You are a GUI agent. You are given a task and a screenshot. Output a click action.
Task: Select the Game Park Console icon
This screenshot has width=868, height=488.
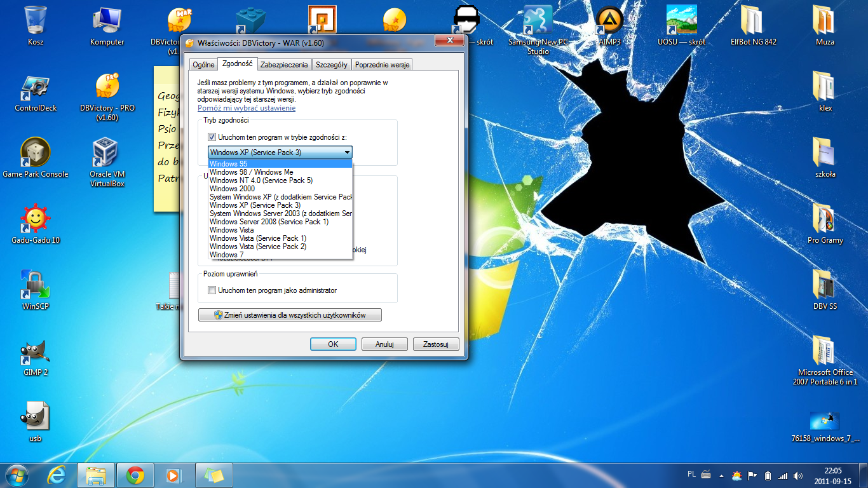pos(36,158)
